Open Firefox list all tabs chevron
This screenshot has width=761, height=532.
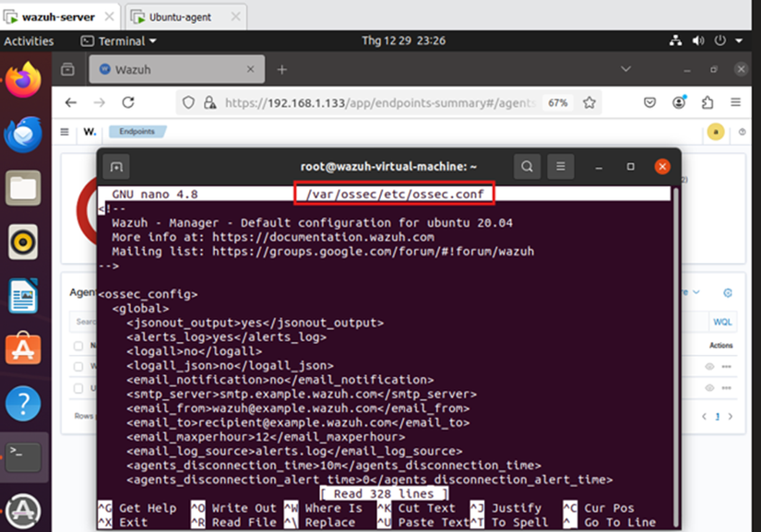626,69
